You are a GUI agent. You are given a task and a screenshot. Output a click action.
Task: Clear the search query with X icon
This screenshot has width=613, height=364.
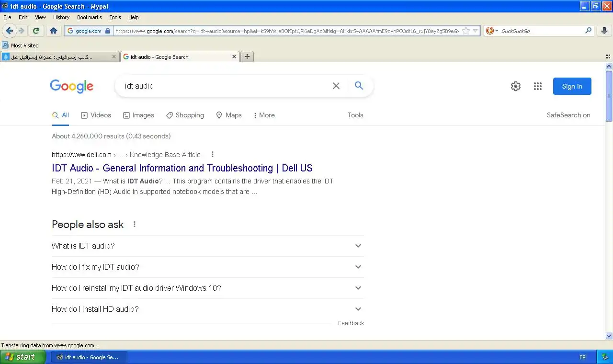pyautogui.click(x=336, y=86)
